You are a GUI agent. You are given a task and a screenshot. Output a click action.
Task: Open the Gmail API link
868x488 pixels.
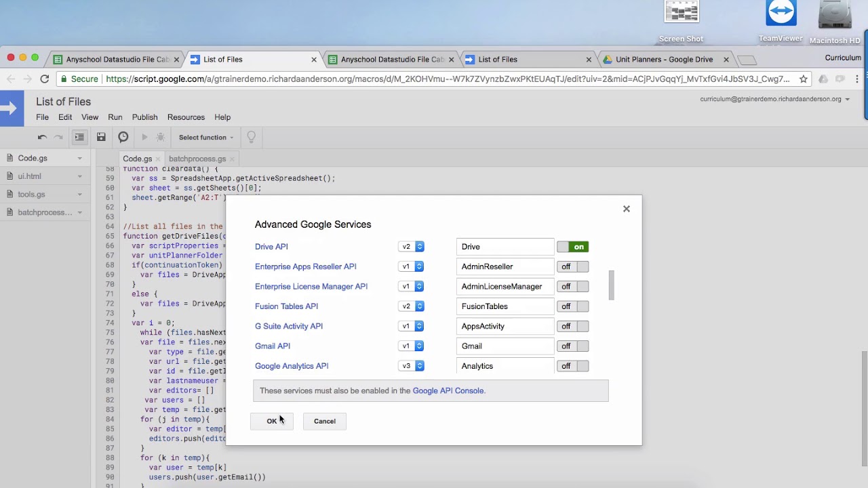[273, 346]
